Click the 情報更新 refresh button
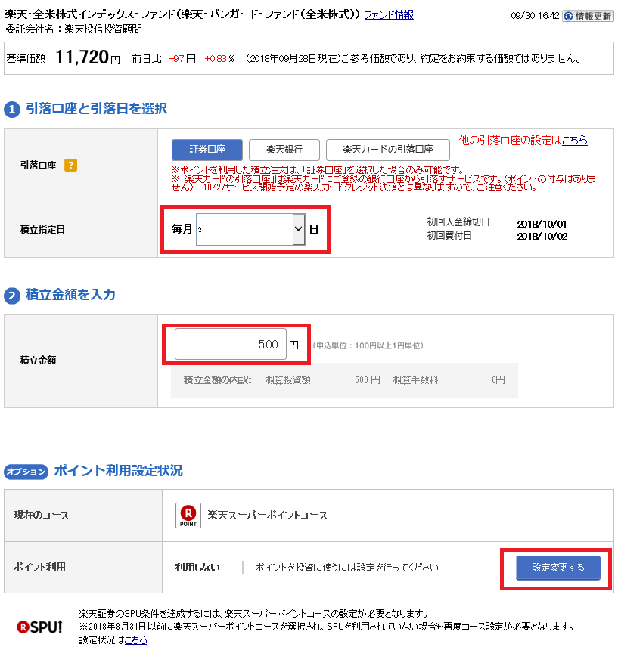 coord(588,16)
